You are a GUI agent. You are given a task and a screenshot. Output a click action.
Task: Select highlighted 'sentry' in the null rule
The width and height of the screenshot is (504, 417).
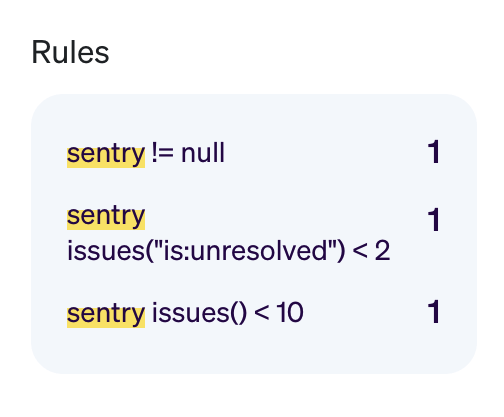tap(106, 154)
